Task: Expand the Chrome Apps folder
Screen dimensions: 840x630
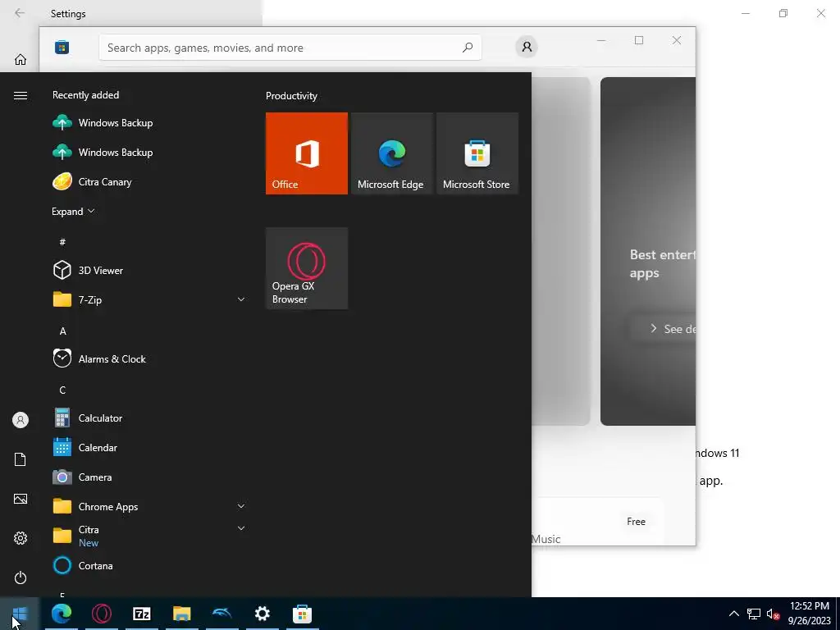Action: [241, 506]
